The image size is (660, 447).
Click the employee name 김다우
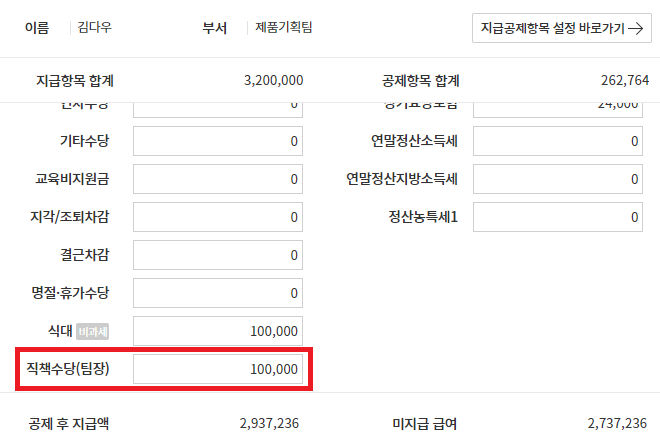tap(95, 28)
